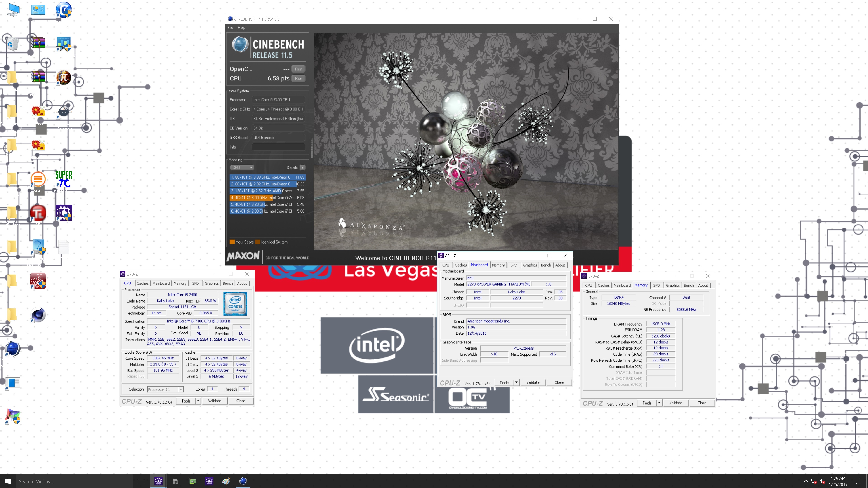Open the pi fireball desktop icon
868x488 pixels.
pos(63,77)
